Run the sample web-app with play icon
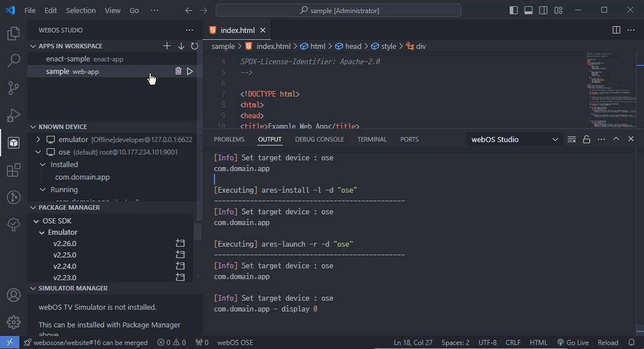The width and height of the screenshot is (644, 349). coord(190,71)
